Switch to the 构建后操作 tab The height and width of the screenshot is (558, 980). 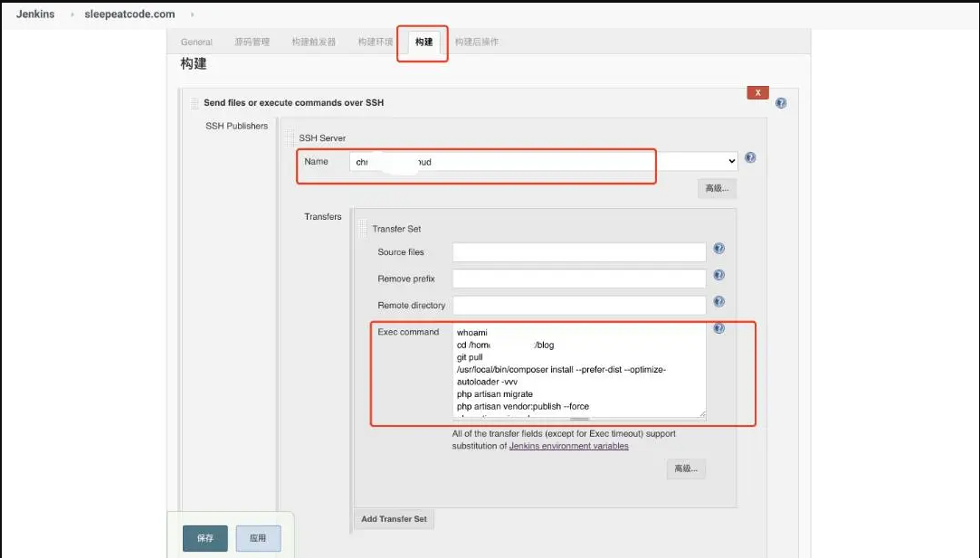(476, 42)
